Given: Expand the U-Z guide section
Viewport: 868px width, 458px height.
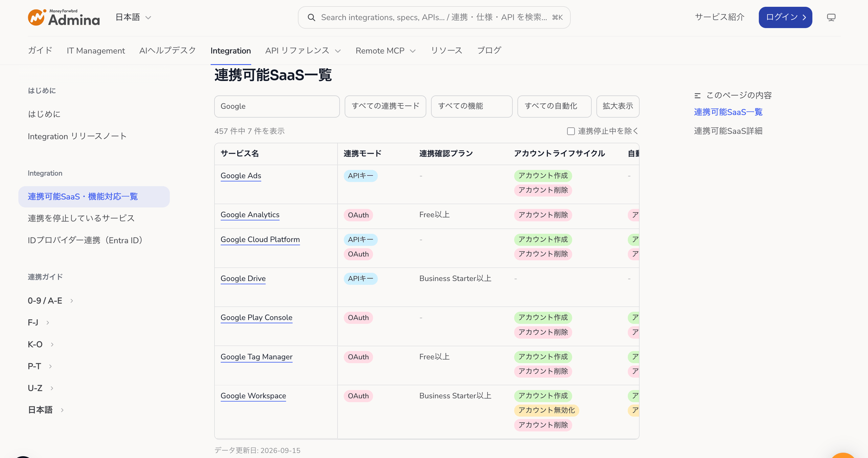Looking at the screenshot, I should coord(41,388).
